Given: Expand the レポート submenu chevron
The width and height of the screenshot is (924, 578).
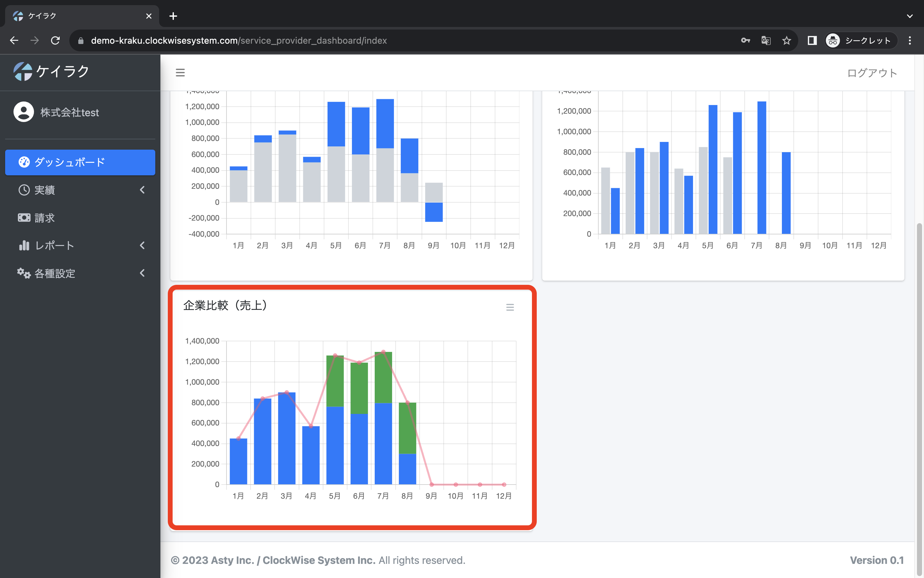Looking at the screenshot, I should tap(142, 245).
